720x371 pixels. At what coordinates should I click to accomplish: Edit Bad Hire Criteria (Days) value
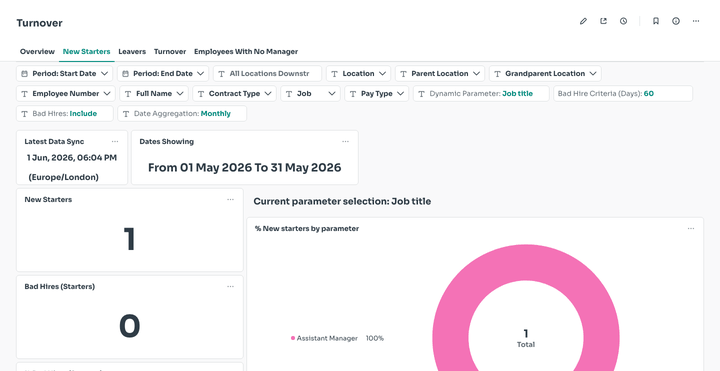pyautogui.click(x=623, y=94)
